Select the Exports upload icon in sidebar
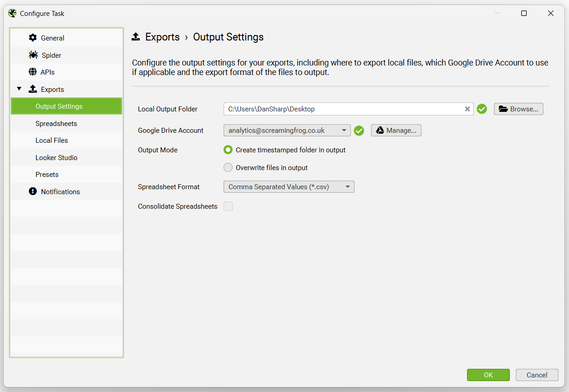Image resolution: width=569 pixels, height=392 pixels. click(32, 89)
